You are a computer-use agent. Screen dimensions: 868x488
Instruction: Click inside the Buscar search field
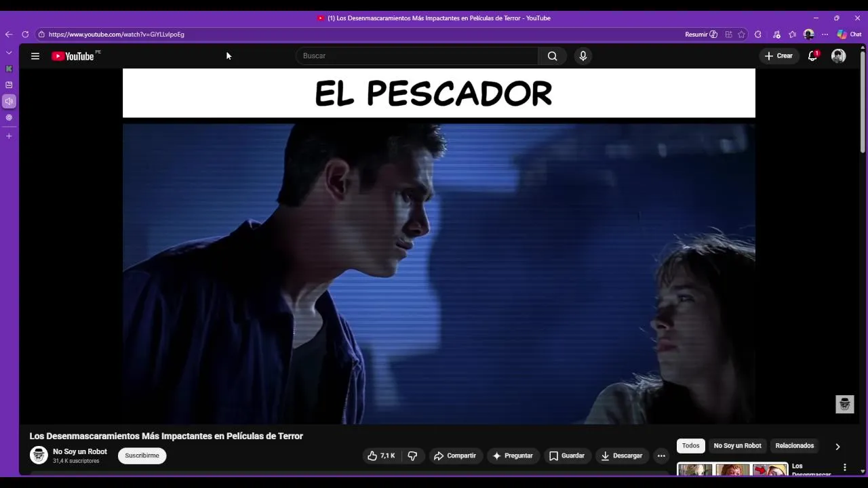pyautogui.click(x=417, y=56)
